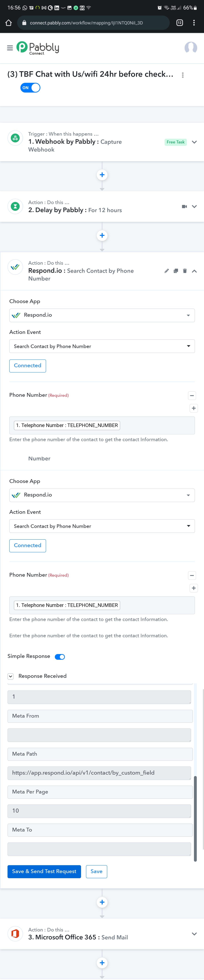Click the first Connected button

27,366
